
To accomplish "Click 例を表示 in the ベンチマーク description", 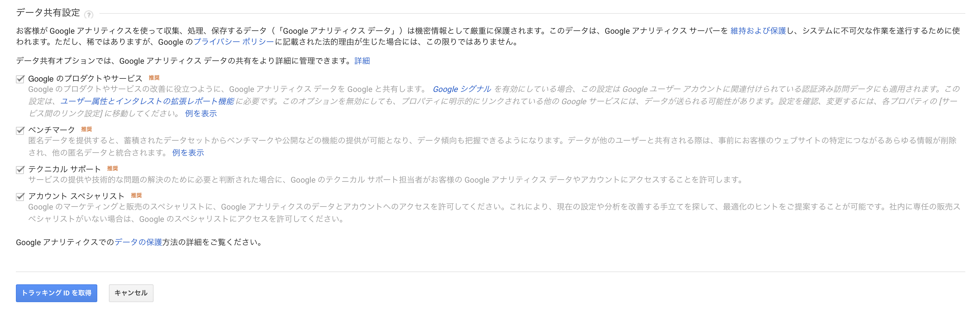I will click(x=188, y=153).
